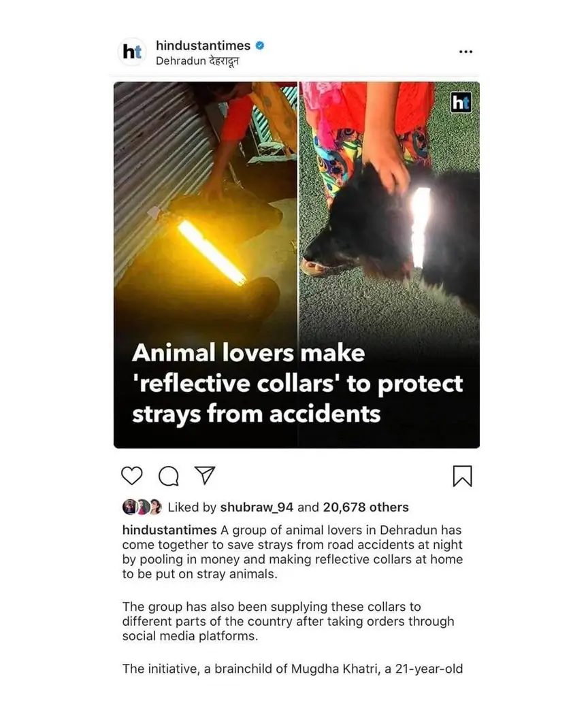Open hindustantimes username in post header
The height and width of the screenshot is (702, 588).
[203, 45]
